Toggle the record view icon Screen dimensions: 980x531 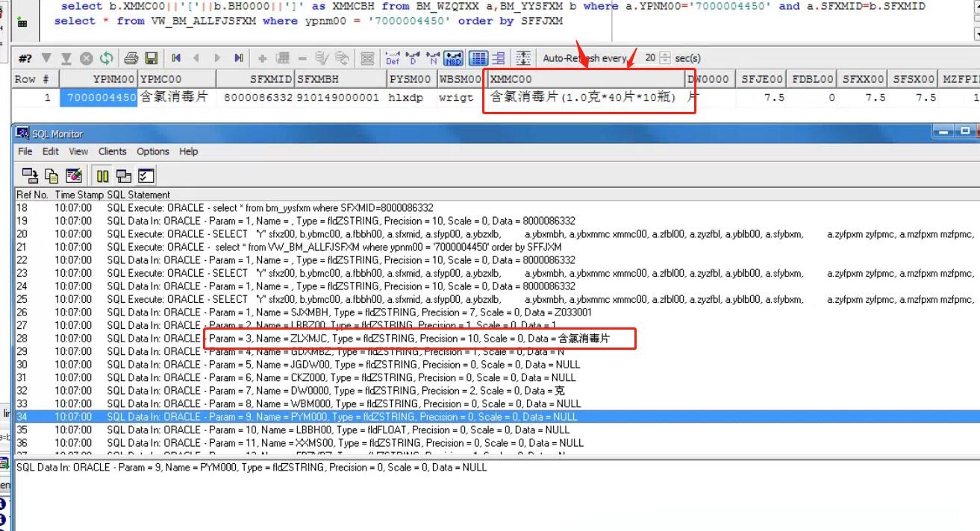(499, 58)
